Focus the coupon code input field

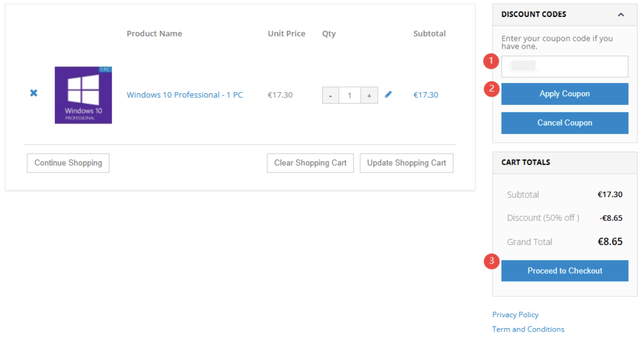(x=564, y=67)
